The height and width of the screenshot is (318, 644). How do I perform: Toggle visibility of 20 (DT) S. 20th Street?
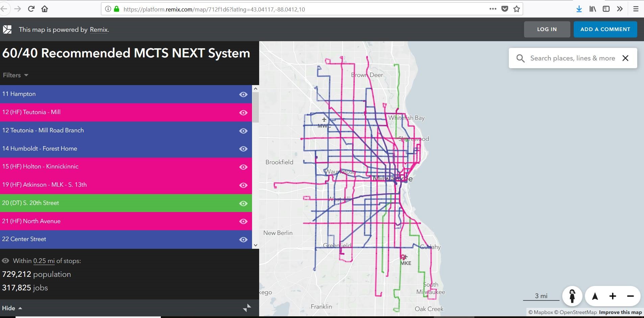pyautogui.click(x=243, y=203)
